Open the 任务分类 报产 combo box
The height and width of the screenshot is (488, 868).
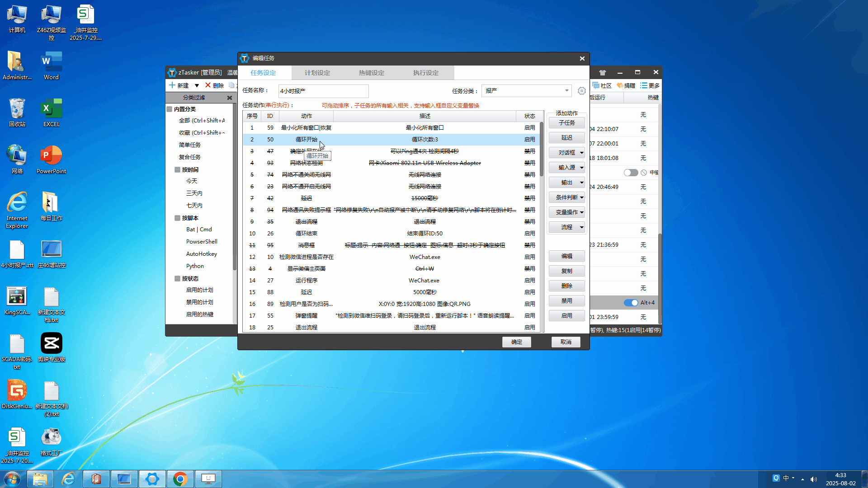pos(527,91)
